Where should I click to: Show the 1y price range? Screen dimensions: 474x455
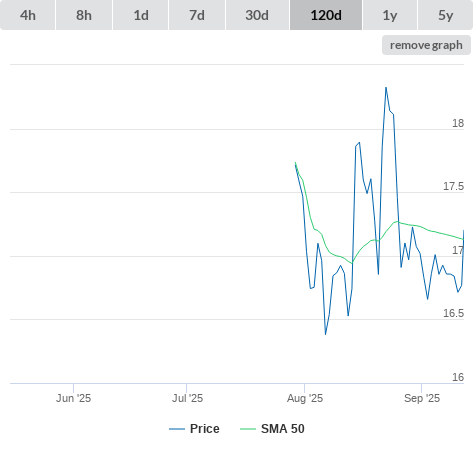tap(390, 15)
